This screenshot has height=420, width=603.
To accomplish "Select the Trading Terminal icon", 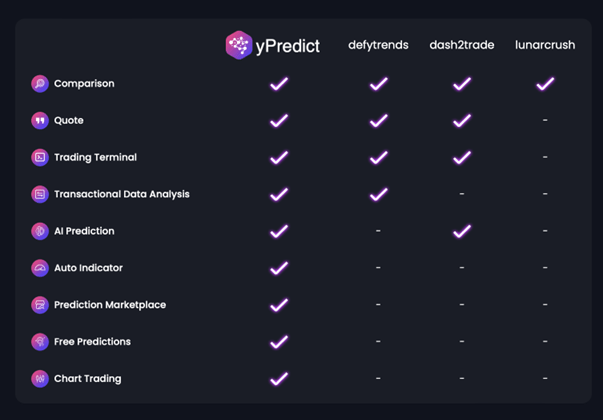I will coord(40,157).
